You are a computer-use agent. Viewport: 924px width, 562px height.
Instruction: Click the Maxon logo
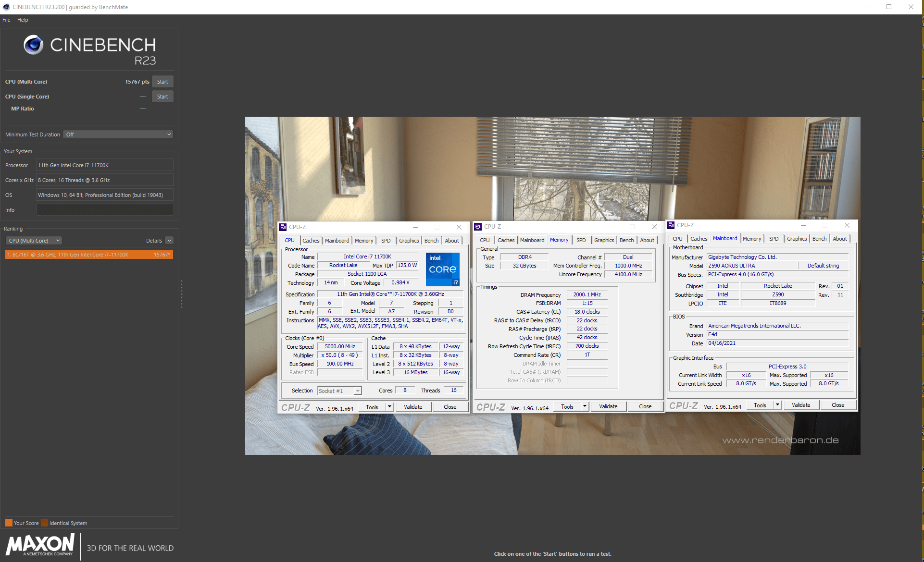click(40, 545)
